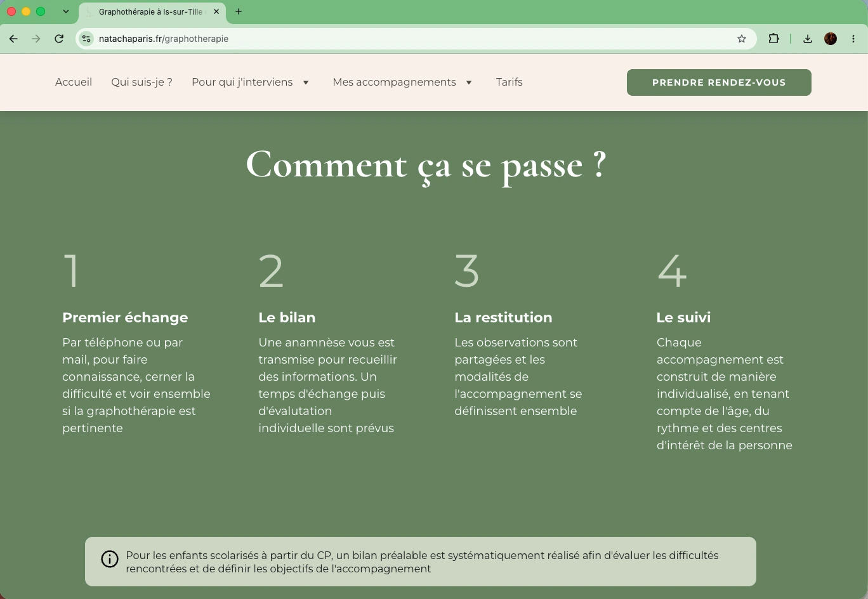Open a new tab with plus button
The width and height of the screenshot is (868, 599).
pos(239,11)
